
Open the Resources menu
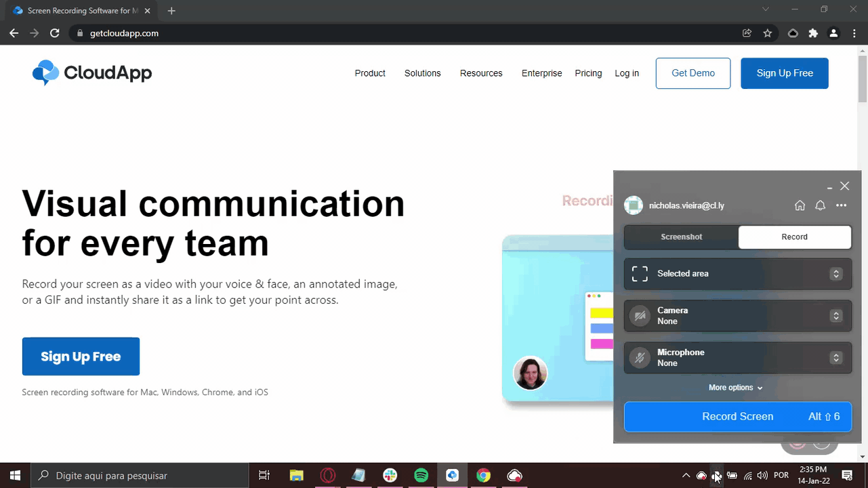point(481,73)
